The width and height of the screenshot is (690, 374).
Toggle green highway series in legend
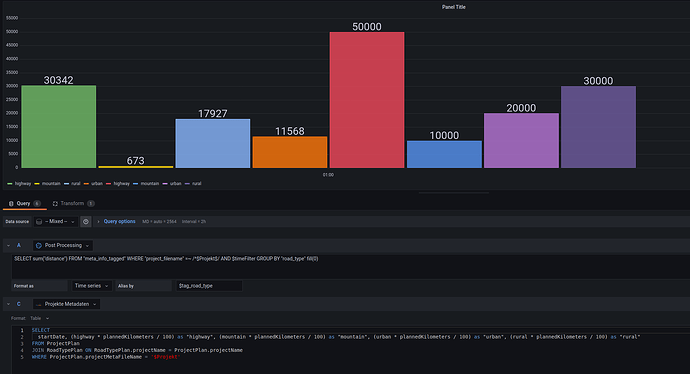tap(19, 183)
